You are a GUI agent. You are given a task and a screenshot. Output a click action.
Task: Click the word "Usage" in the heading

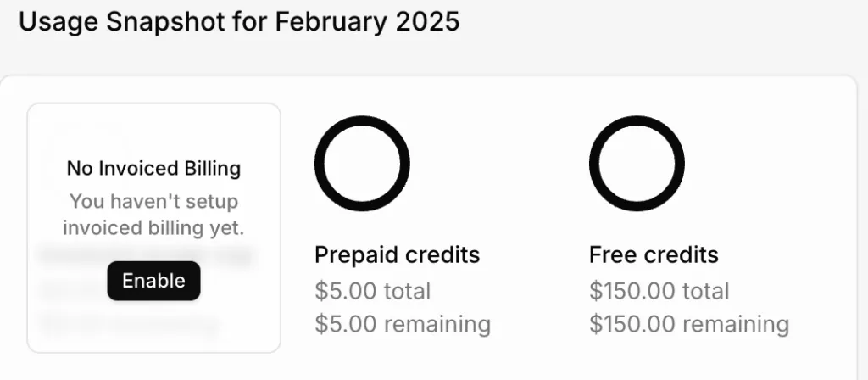pos(54,22)
